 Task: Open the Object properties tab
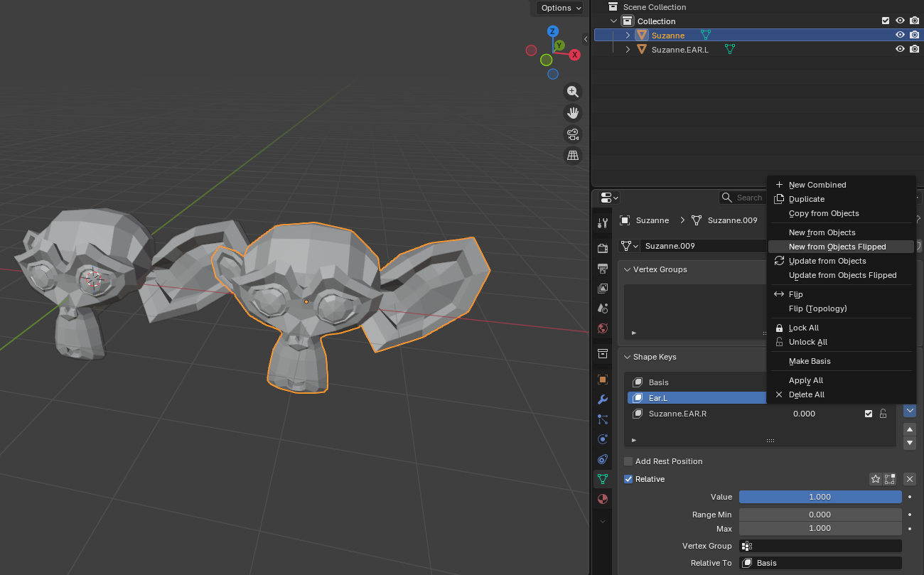(x=603, y=380)
